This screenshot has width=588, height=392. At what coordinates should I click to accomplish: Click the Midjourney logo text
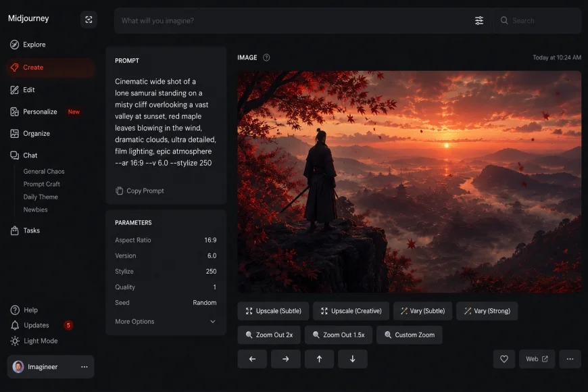28,18
